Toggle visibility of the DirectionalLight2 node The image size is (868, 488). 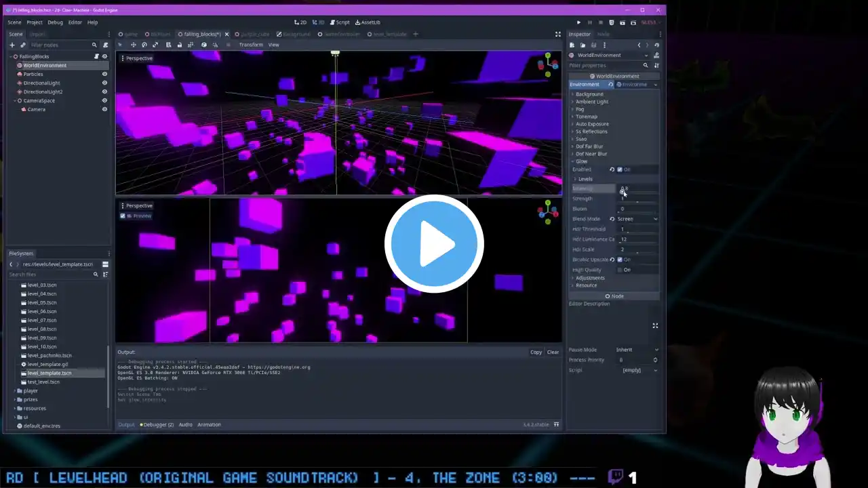pyautogui.click(x=104, y=91)
